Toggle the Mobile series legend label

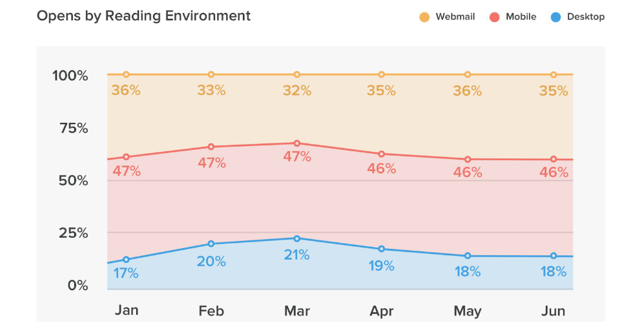click(521, 17)
